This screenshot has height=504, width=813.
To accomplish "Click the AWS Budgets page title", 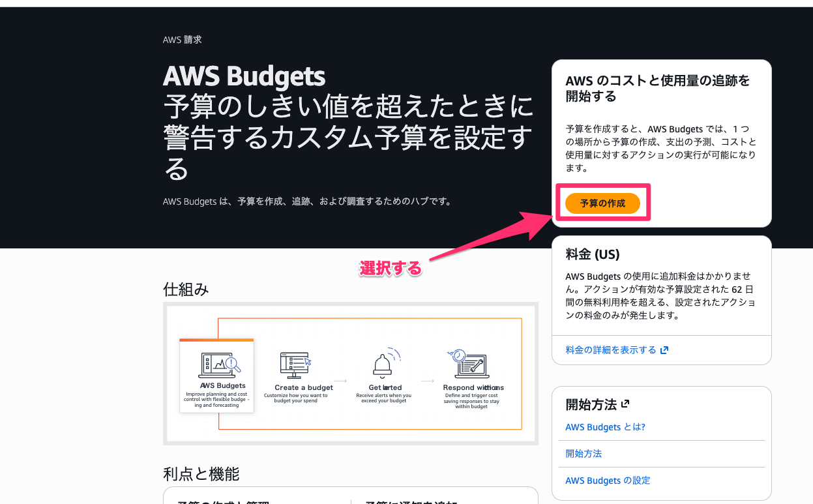I will (244, 76).
